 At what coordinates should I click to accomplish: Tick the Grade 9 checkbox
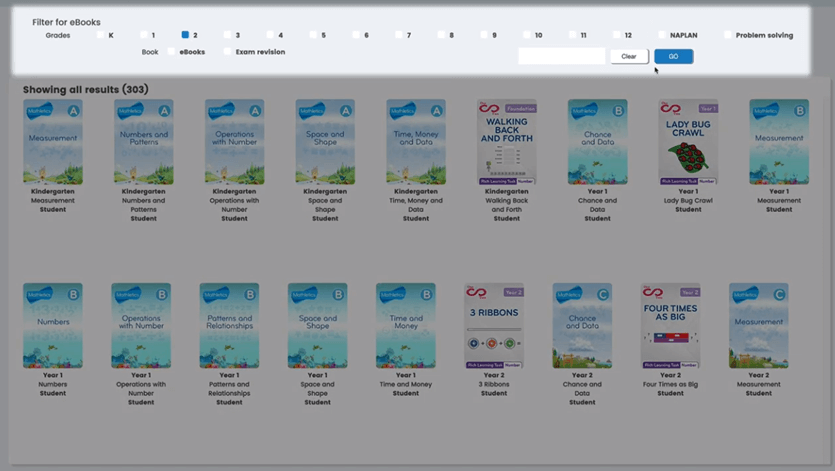[x=484, y=35]
